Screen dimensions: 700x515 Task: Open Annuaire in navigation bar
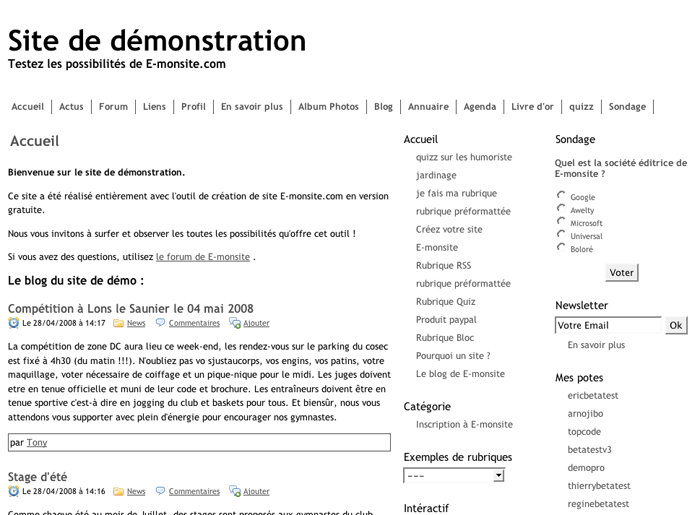(x=429, y=107)
